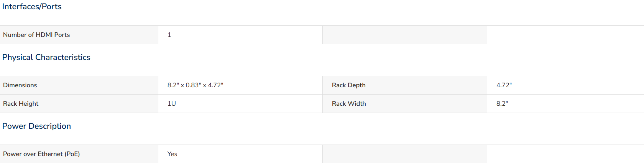The width and height of the screenshot is (644, 163).
Task: Select the Rack Height label
Action: pos(21,103)
